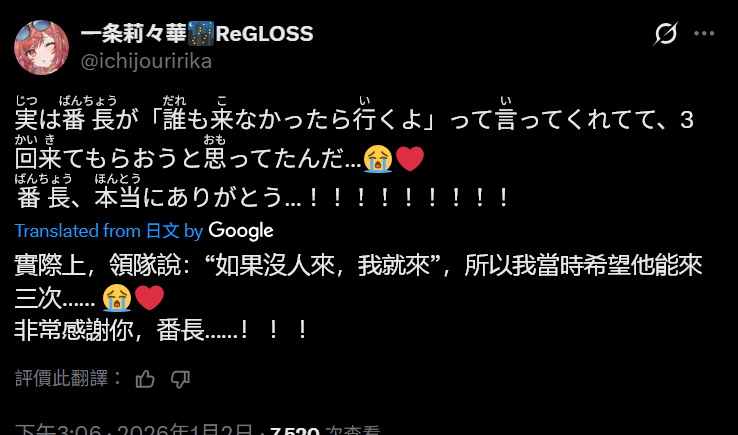
Task: Open the profile avatar of 一条莉々華
Action: tap(41, 48)
